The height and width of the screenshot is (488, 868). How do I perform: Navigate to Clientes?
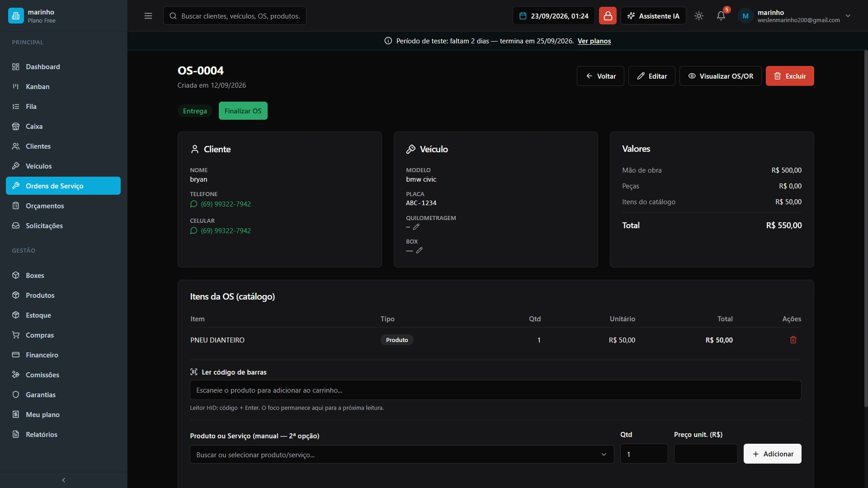click(x=63, y=146)
